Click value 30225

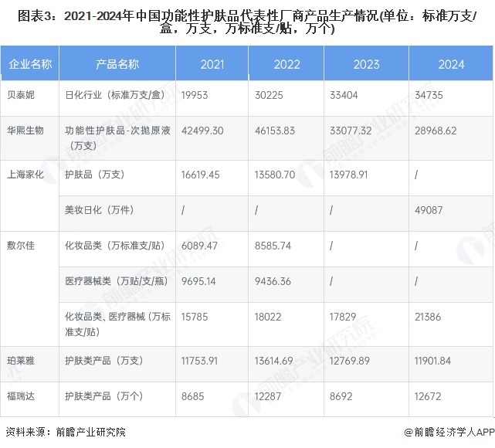(x=269, y=95)
